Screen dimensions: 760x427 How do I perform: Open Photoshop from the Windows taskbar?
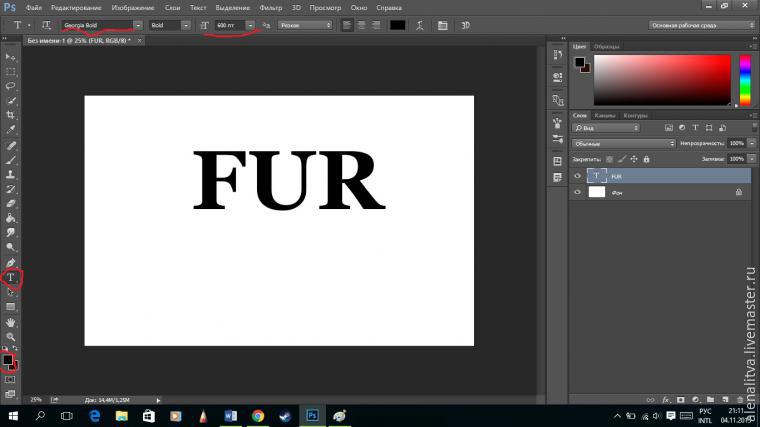point(312,414)
